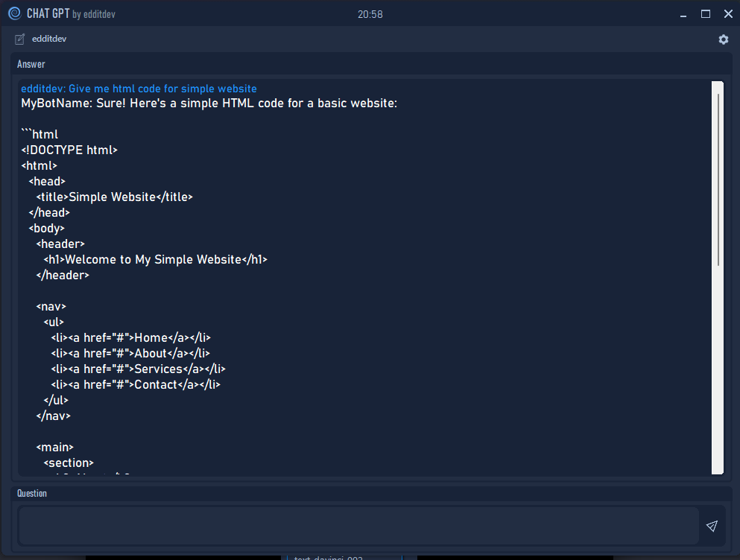Click the '</nav>' closing tag line

(x=54, y=416)
